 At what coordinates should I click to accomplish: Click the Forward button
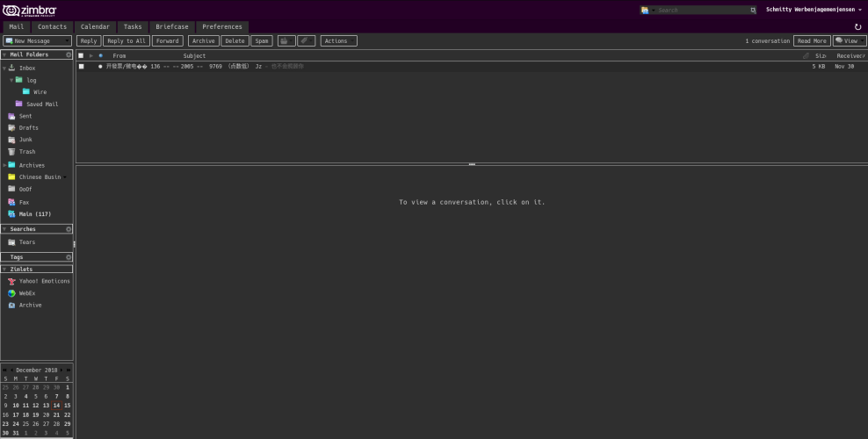click(x=167, y=41)
